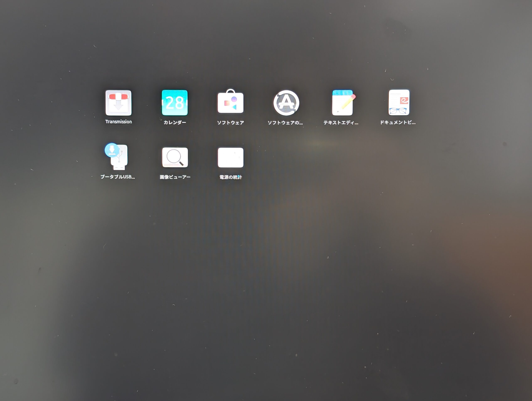Click the 'ブータブルUSB...' text label
The image size is (532, 401).
(x=118, y=177)
